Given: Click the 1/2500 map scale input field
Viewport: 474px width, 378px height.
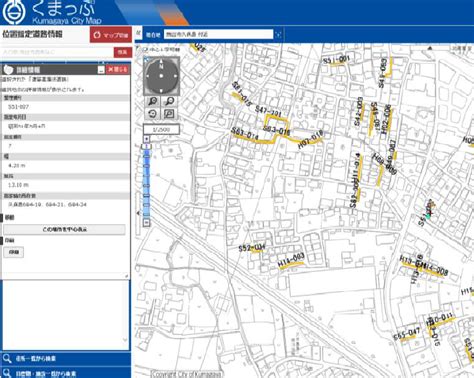Looking at the screenshot, I should (x=161, y=129).
